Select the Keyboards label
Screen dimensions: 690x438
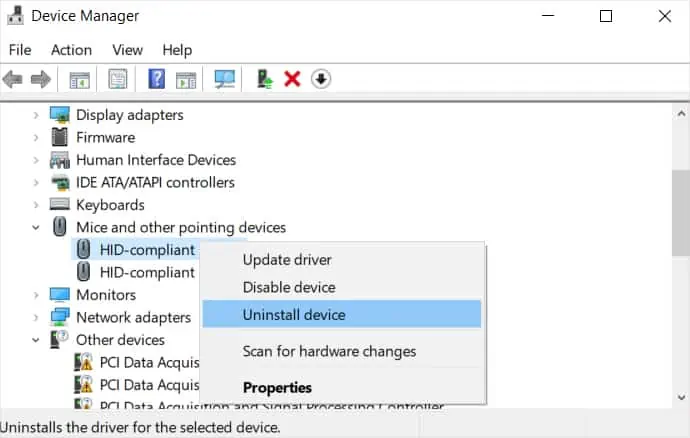pos(110,205)
